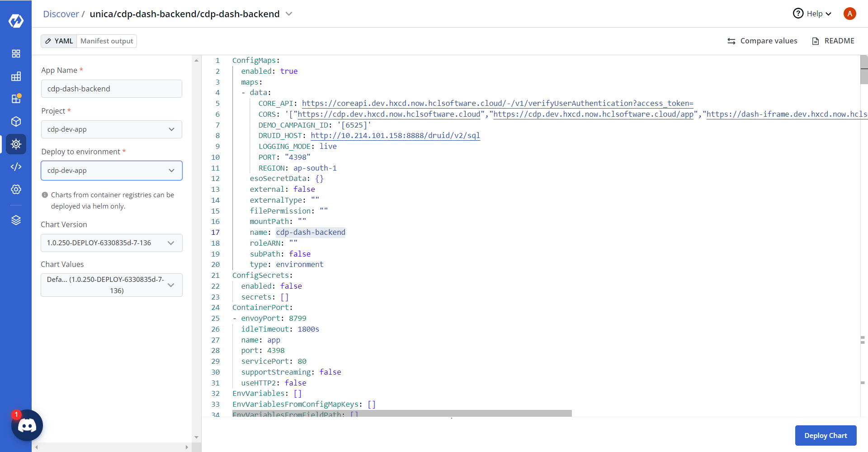
Task: Click the 'LOGGING_MODE: live' line
Action: point(297,147)
